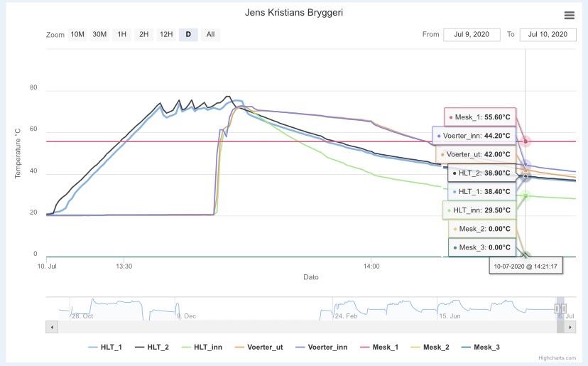Click the Dato axis title
588x366 pixels.
point(311,277)
